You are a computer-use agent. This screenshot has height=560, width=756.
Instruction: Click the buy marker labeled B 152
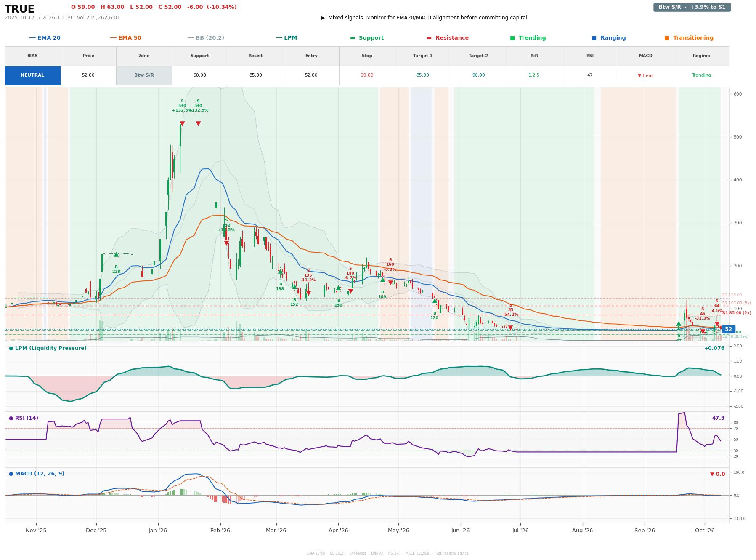point(294,287)
